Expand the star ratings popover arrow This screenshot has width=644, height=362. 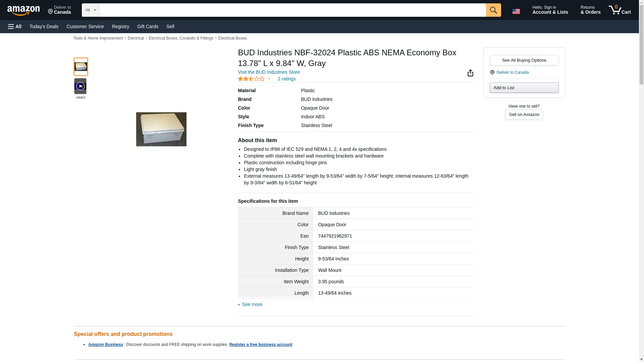coord(269,79)
